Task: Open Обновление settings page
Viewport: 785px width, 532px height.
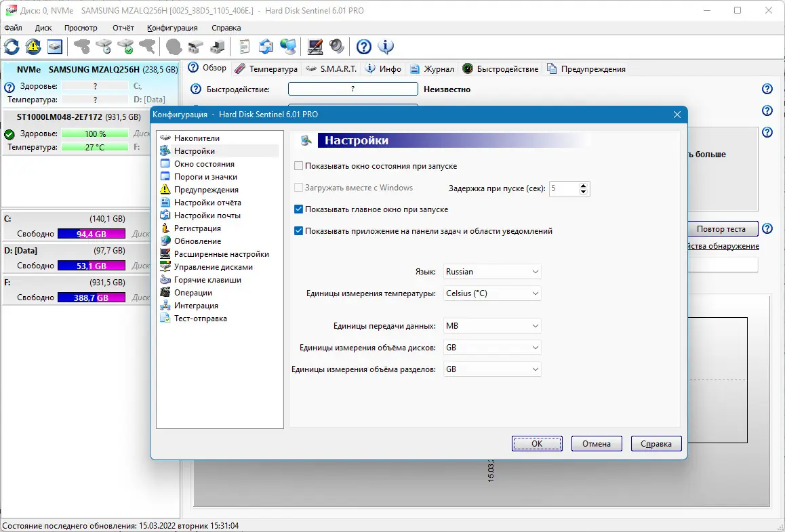Action: click(195, 241)
